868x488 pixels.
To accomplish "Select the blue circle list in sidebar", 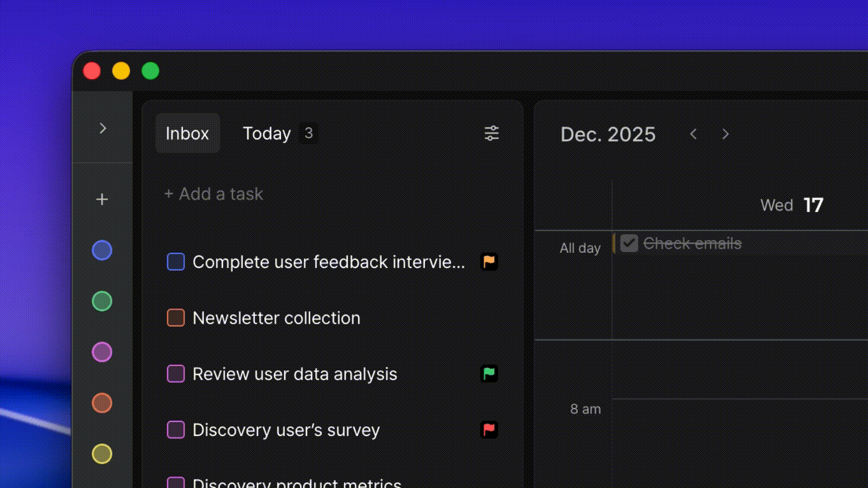I will click(x=102, y=250).
